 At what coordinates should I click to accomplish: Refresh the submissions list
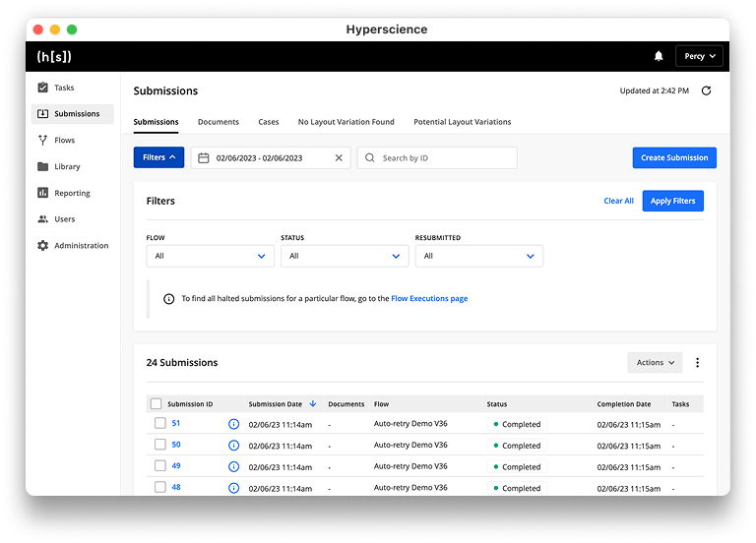click(707, 90)
